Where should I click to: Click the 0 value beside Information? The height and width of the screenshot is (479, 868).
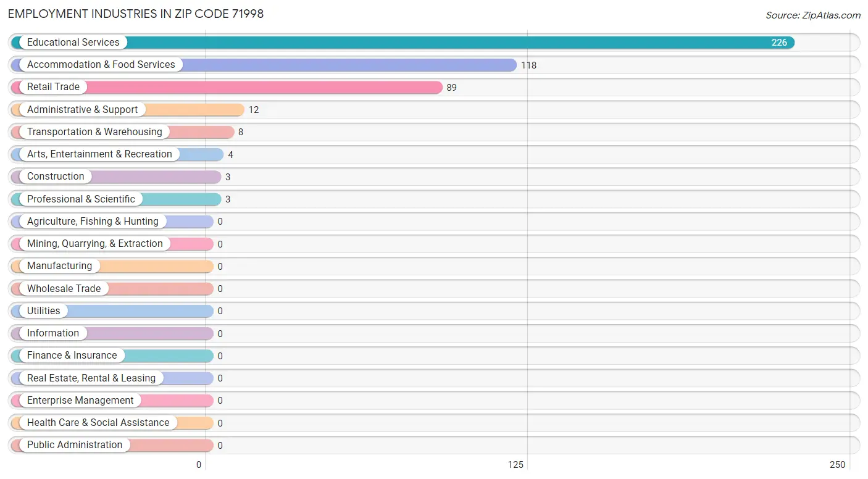point(220,334)
